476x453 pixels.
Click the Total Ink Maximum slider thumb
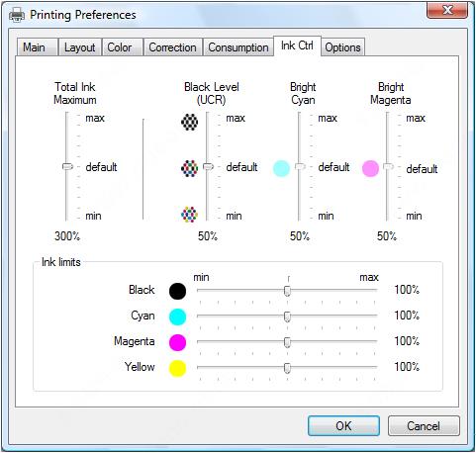67,166
